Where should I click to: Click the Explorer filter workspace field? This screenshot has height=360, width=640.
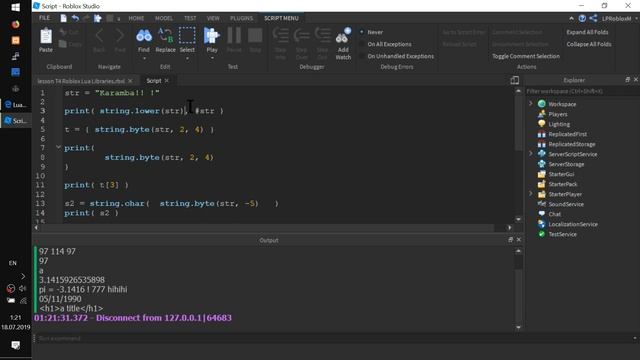(582, 91)
